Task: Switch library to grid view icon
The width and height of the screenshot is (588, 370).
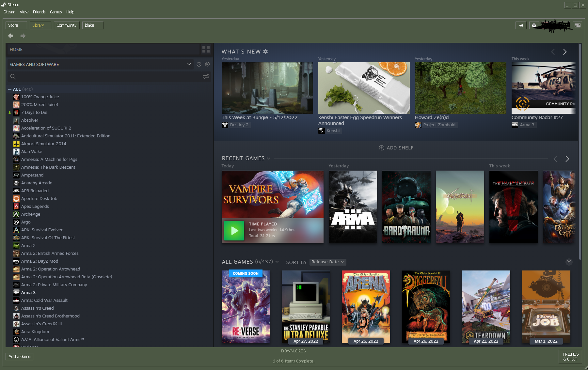Action: pos(206,49)
